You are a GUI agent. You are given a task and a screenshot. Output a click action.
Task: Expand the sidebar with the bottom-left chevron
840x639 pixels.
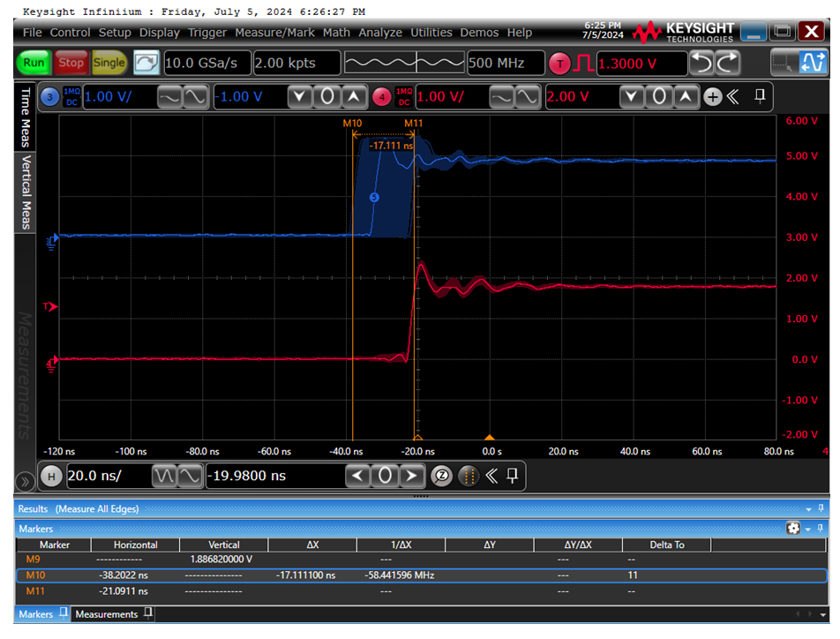(x=25, y=481)
